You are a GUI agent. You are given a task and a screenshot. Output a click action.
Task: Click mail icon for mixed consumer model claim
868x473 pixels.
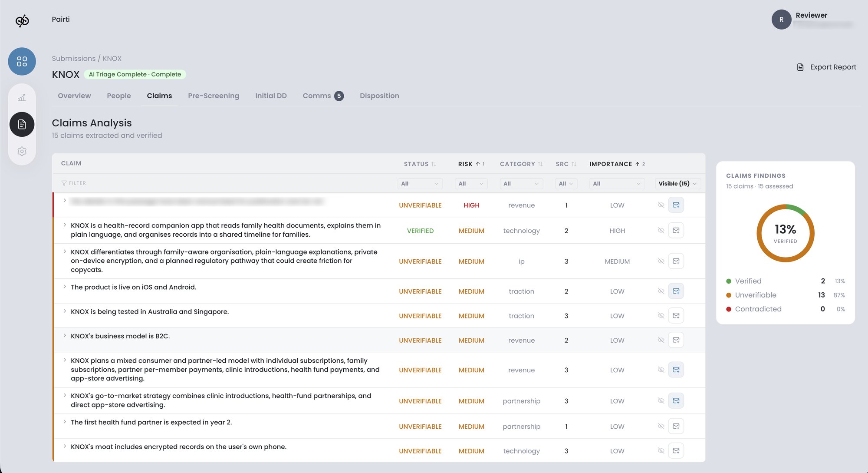[676, 370]
